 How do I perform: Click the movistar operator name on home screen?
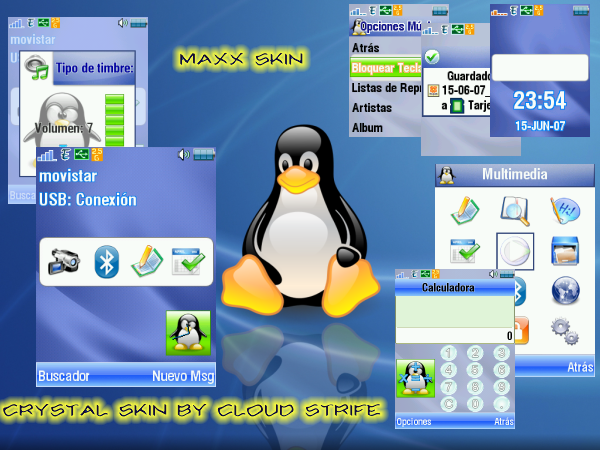tap(68, 176)
